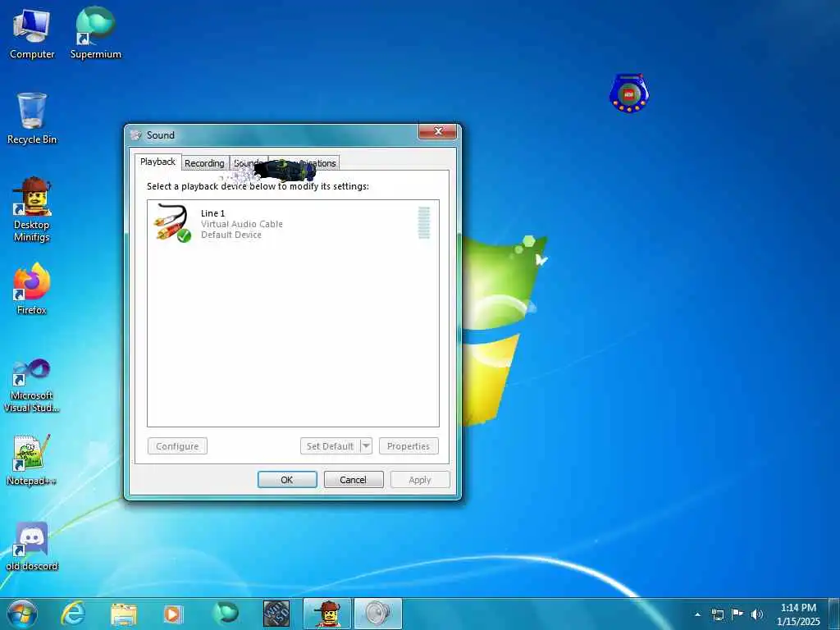Select the Line 1 playback device

point(293,223)
